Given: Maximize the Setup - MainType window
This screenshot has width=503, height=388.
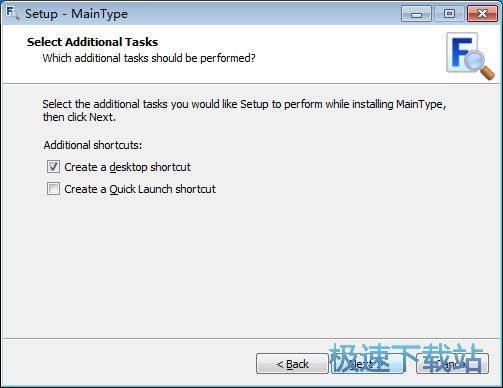Looking at the screenshot, I should click(449, 14).
